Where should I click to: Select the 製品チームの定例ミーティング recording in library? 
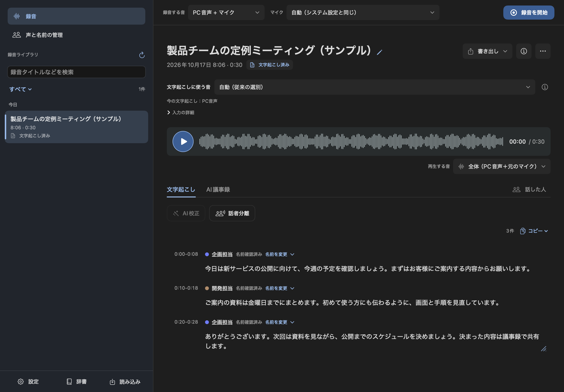(76, 127)
